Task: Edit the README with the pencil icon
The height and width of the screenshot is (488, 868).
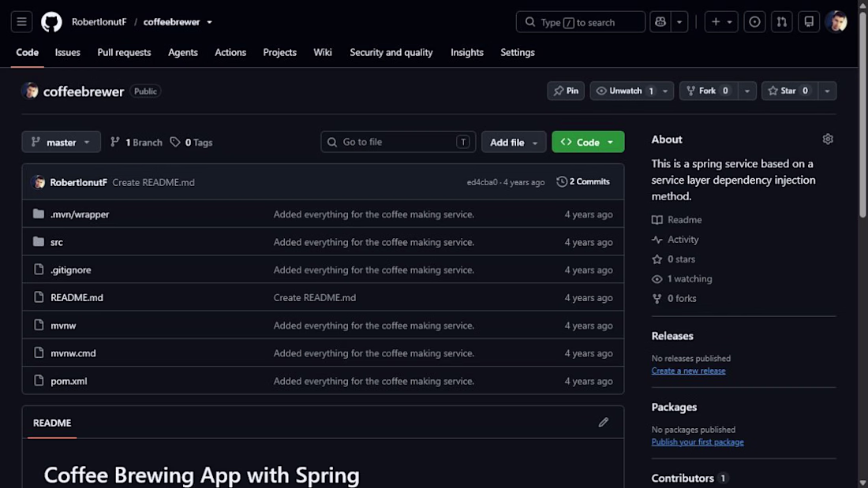Action: [x=604, y=423]
